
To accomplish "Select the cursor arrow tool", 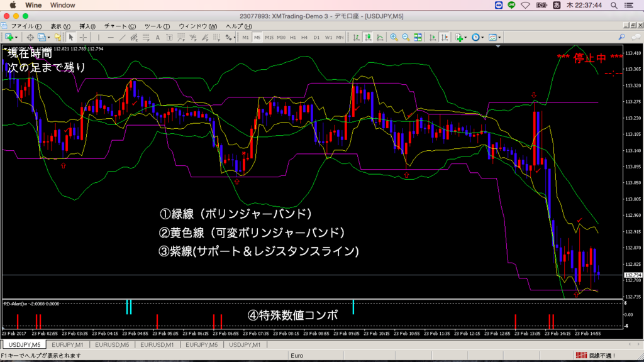I will [x=71, y=37].
